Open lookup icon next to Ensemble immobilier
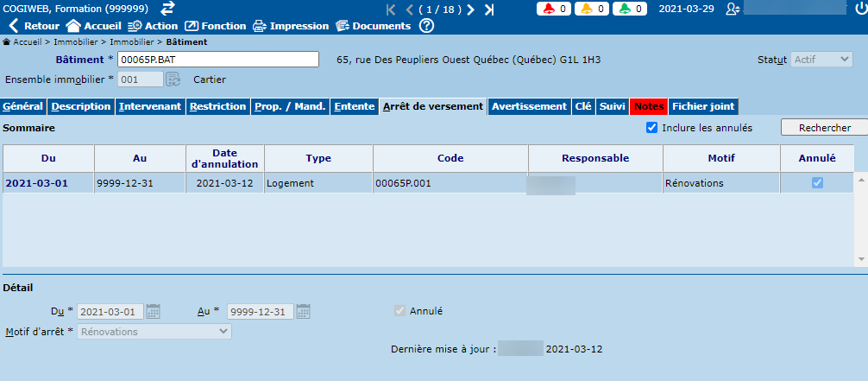The width and height of the screenshot is (868, 381). 173,79
